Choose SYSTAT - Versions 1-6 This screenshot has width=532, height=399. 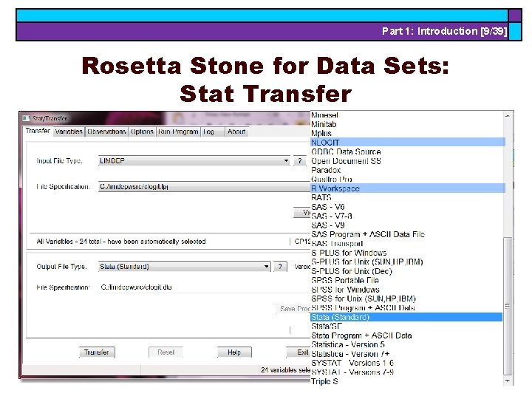click(x=407, y=363)
